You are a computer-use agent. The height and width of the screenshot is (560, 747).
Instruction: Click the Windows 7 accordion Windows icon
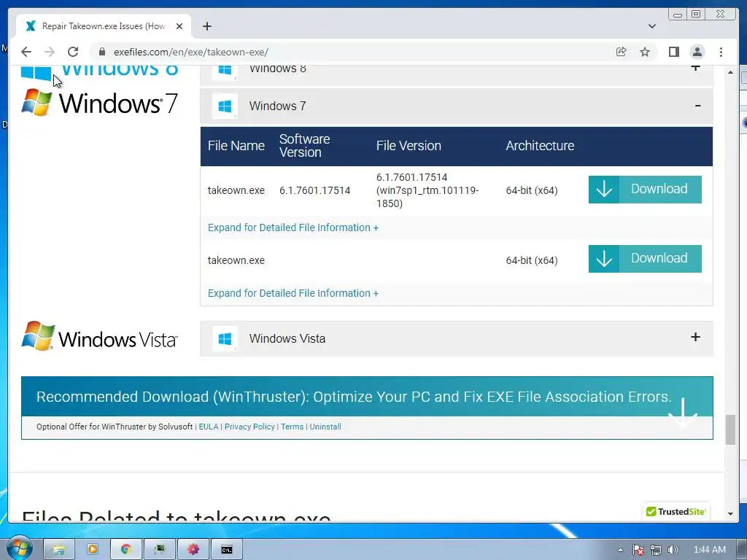[x=225, y=106]
